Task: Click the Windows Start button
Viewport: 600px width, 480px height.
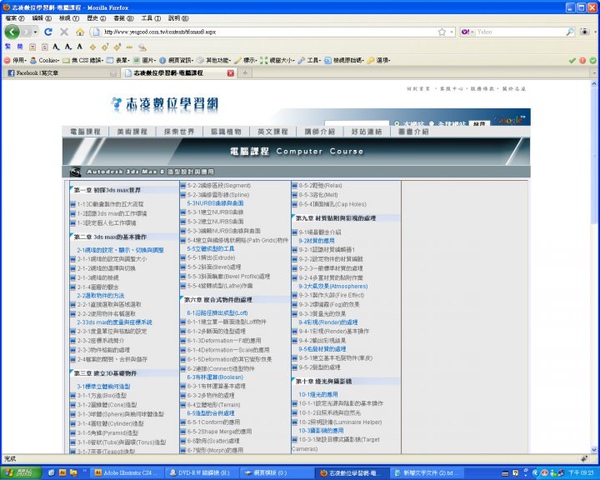Action: click(x=21, y=473)
